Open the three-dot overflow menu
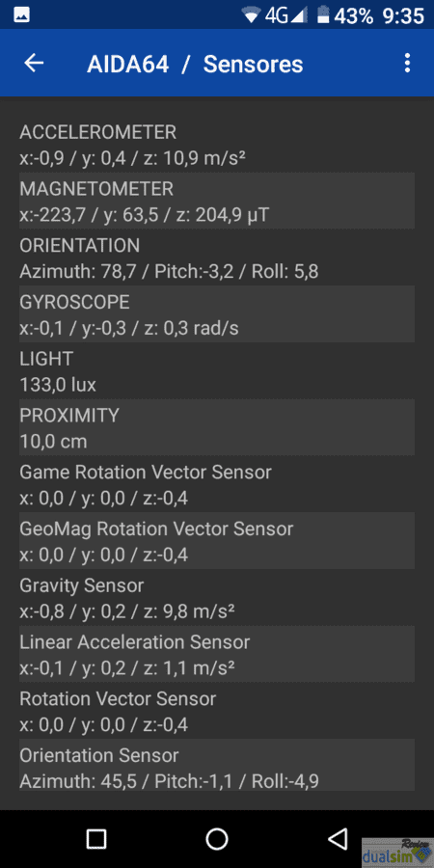Screen dimensions: 434x868 tap(407, 63)
